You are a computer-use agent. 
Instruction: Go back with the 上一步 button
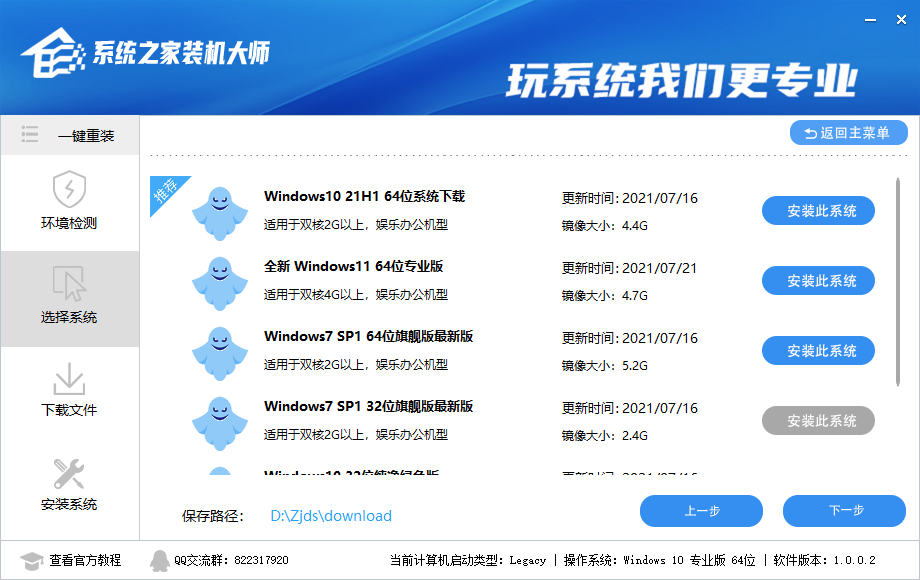click(701, 511)
